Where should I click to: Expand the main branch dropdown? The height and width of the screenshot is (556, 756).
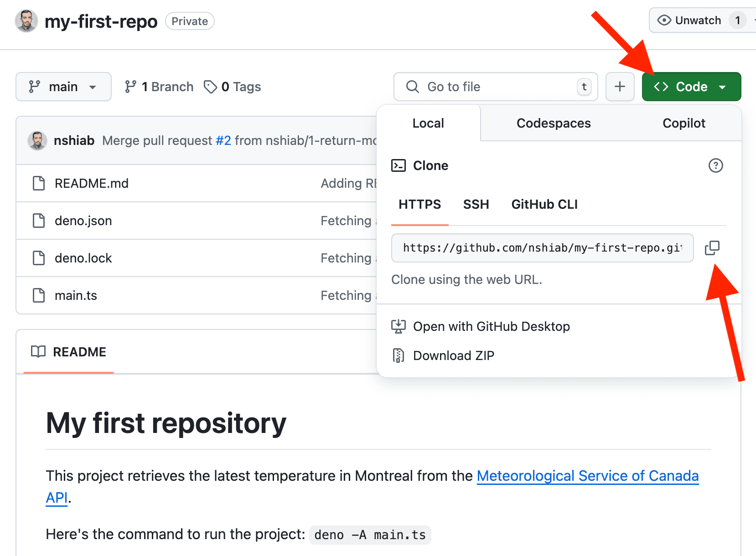click(63, 87)
